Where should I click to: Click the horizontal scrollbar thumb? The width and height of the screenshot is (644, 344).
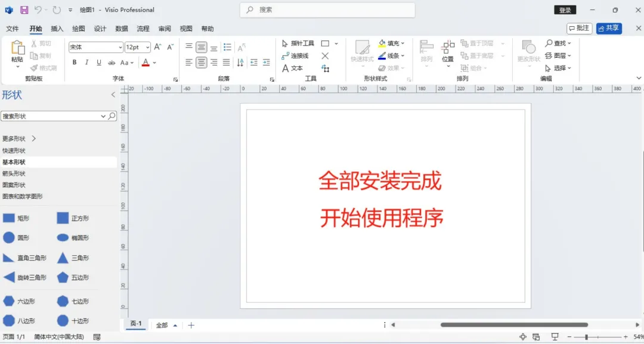pos(514,325)
